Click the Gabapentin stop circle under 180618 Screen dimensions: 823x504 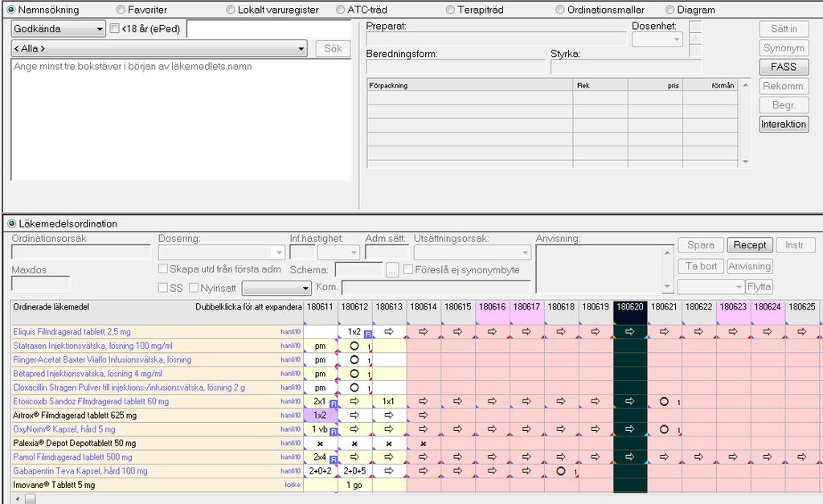pyautogui.click(x=560, y=471)
